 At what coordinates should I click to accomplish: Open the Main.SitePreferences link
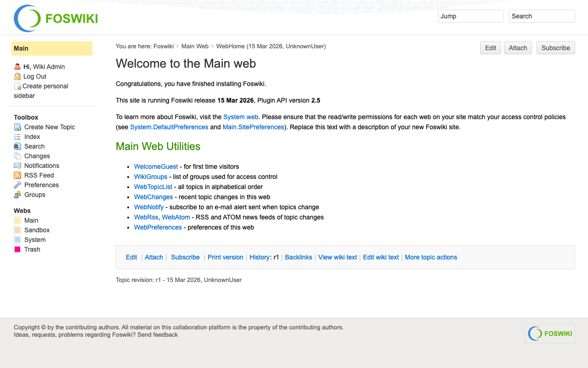(254, 127)
